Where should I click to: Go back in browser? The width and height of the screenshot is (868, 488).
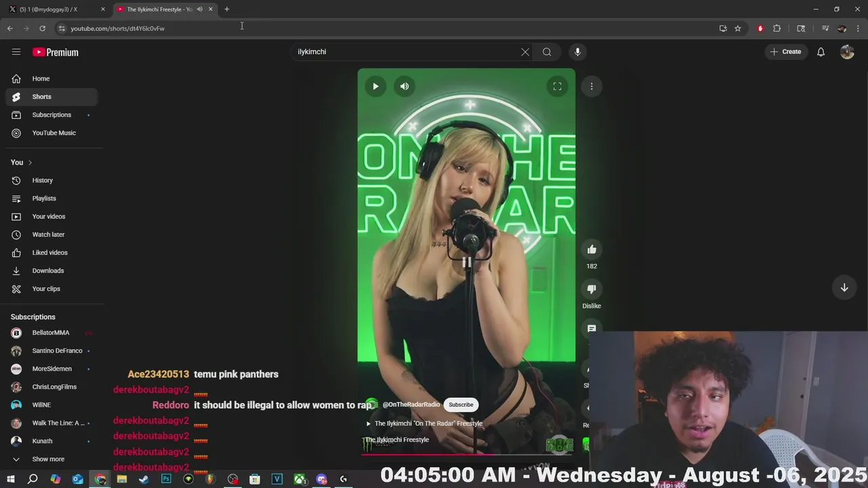coord(9,28)
